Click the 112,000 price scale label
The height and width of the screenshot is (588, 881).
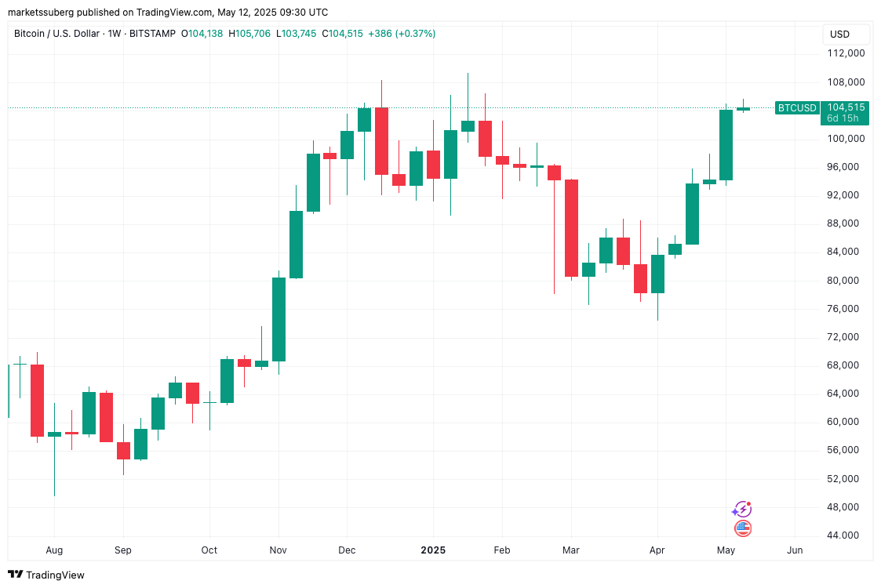coord(846,53)
